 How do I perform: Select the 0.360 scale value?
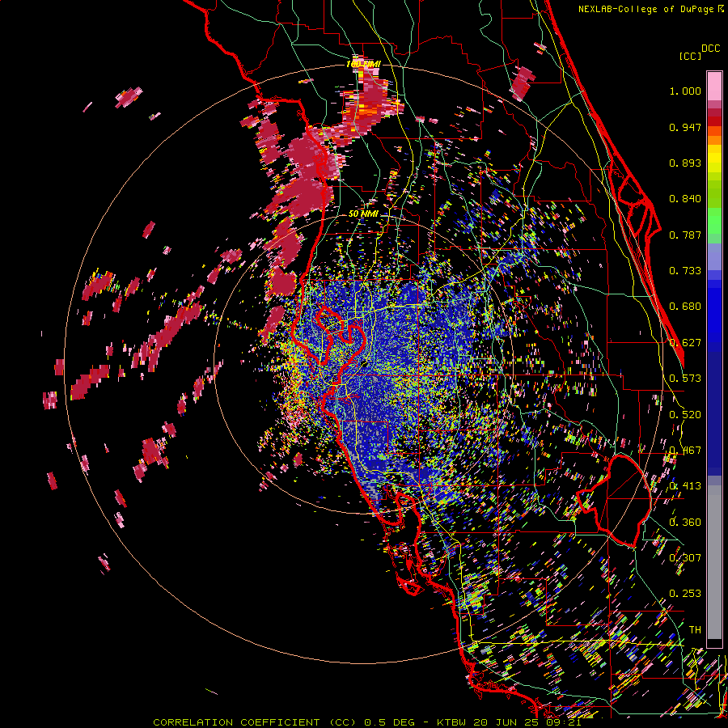coord(685,523)
